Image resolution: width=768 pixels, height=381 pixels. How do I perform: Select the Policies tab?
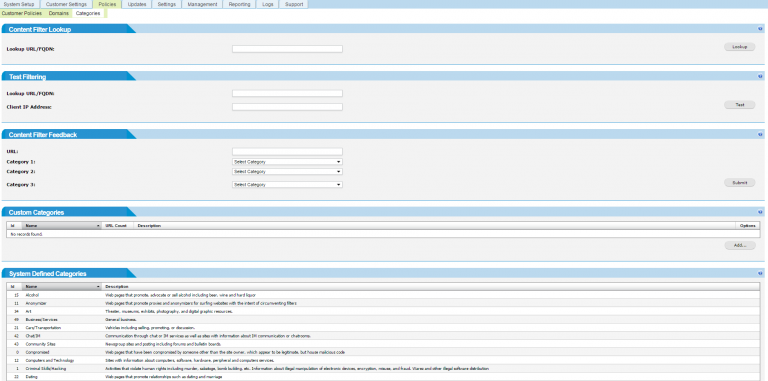(107, 4)
